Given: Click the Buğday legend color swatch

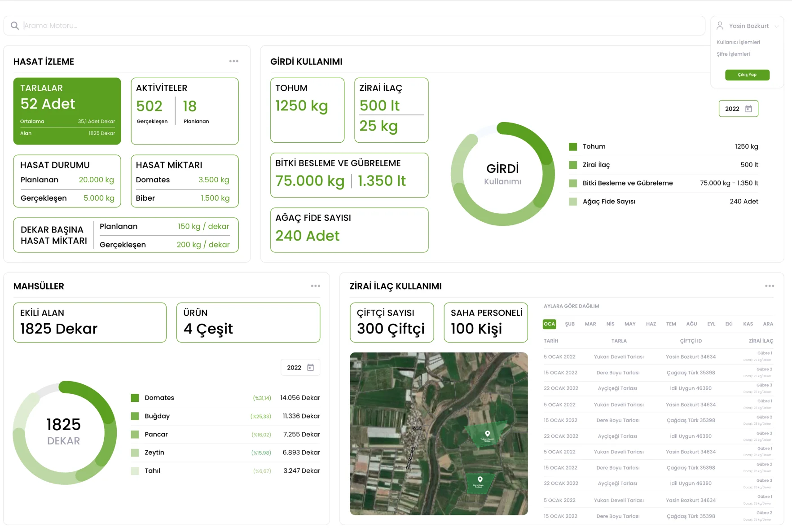Looking at the screenshot, I should (x=135, y=416).
